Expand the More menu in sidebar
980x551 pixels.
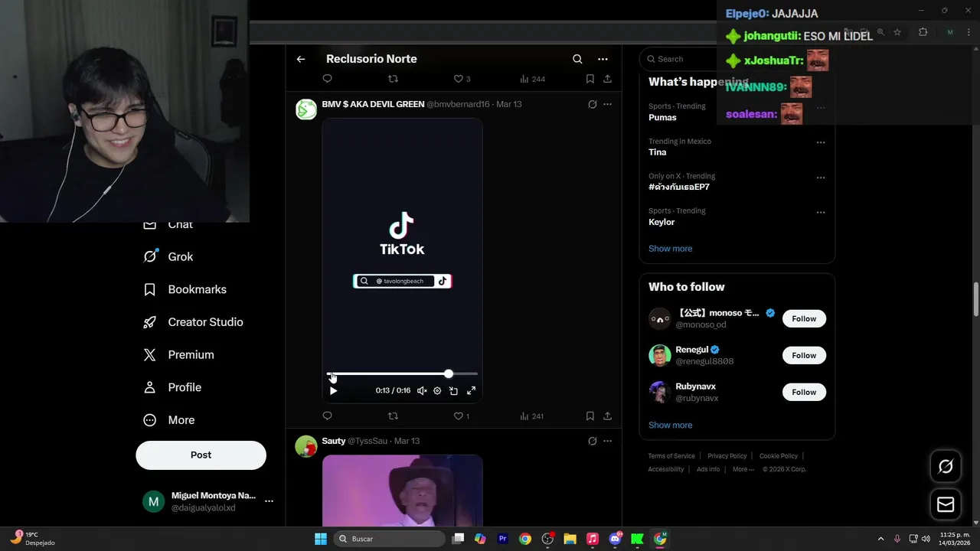(x=169, y=419)
